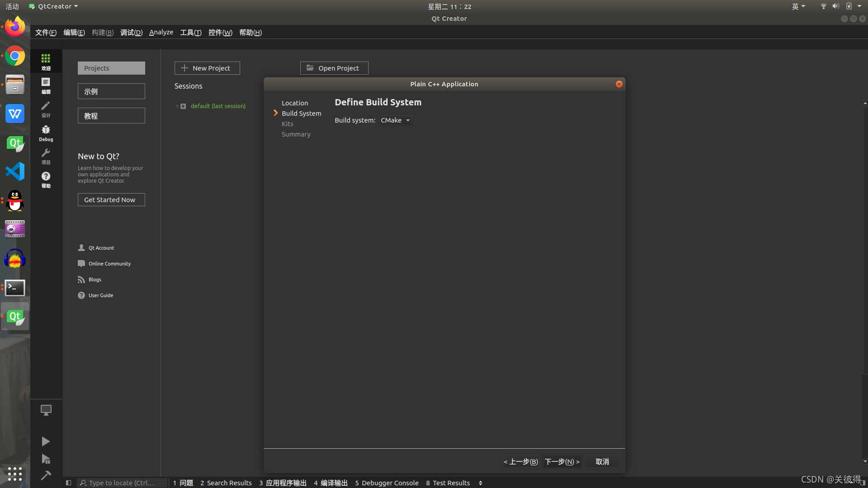Open the Welcome mode in sidebar
The width and height of the screenshot is (868, 488).
(x=46, y=62)
